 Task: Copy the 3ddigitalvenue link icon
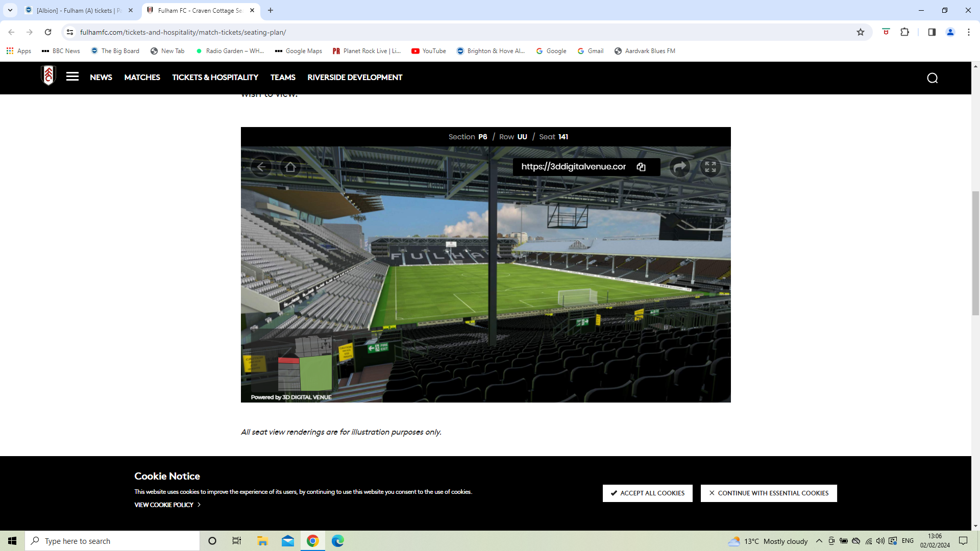(641, 167)
